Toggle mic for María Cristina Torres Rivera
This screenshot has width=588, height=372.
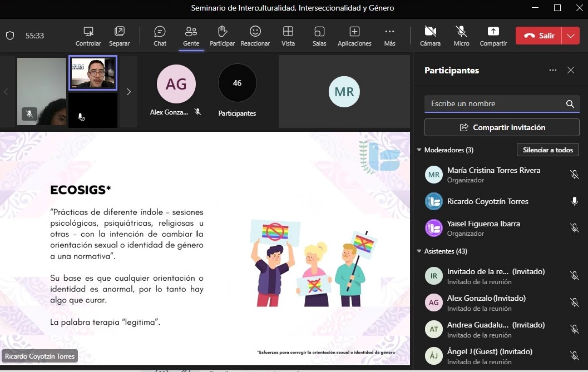click(x=574, y=175)
